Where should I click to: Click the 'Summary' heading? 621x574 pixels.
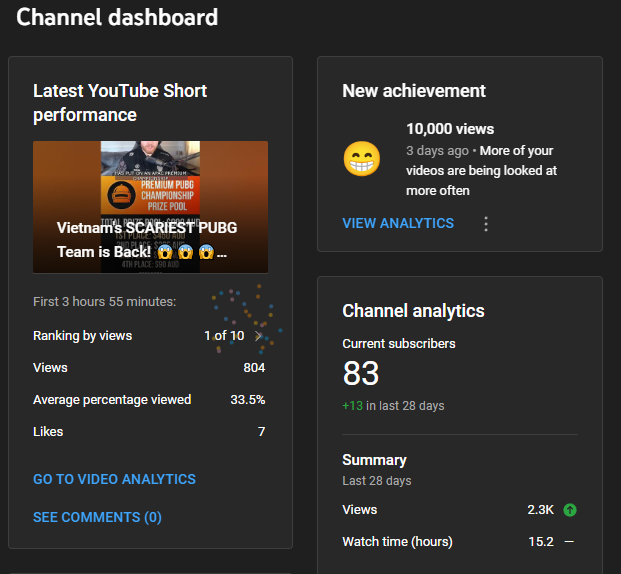point(374,460)
